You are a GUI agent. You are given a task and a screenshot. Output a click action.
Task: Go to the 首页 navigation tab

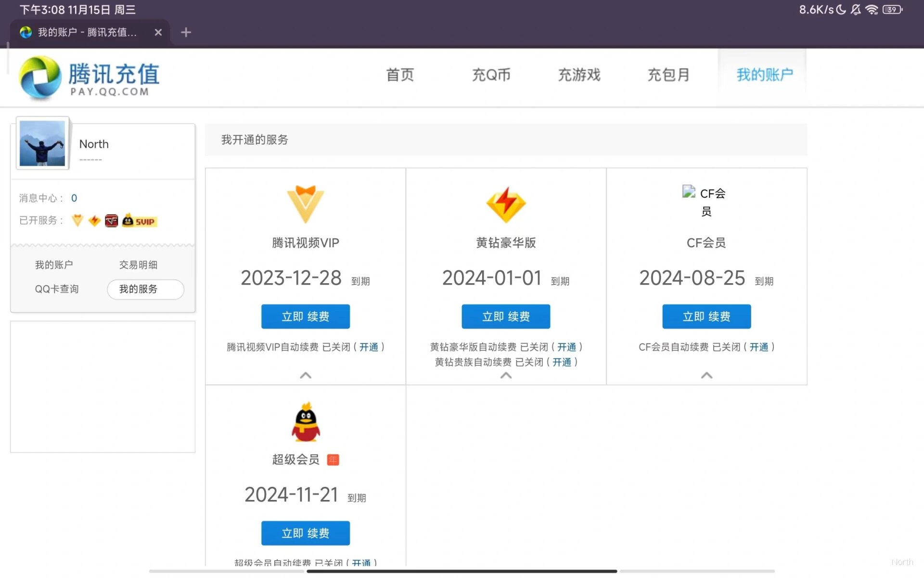pos(400,75)
